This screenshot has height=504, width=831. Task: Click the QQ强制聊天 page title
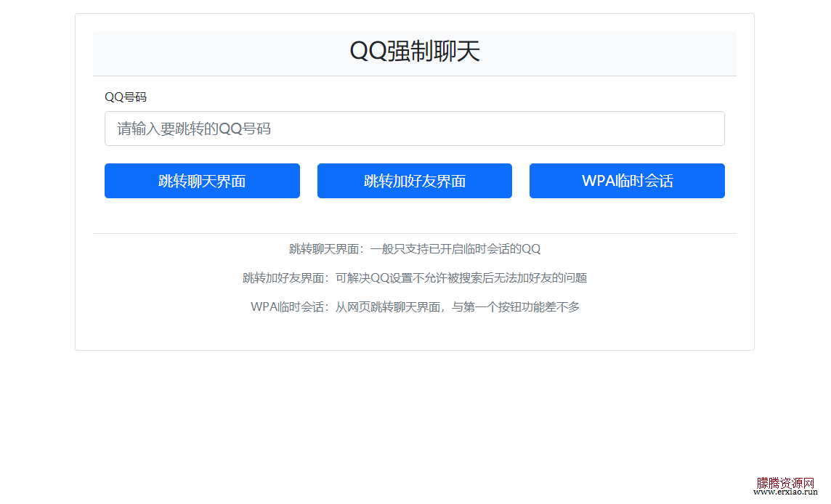coord(415,52)
